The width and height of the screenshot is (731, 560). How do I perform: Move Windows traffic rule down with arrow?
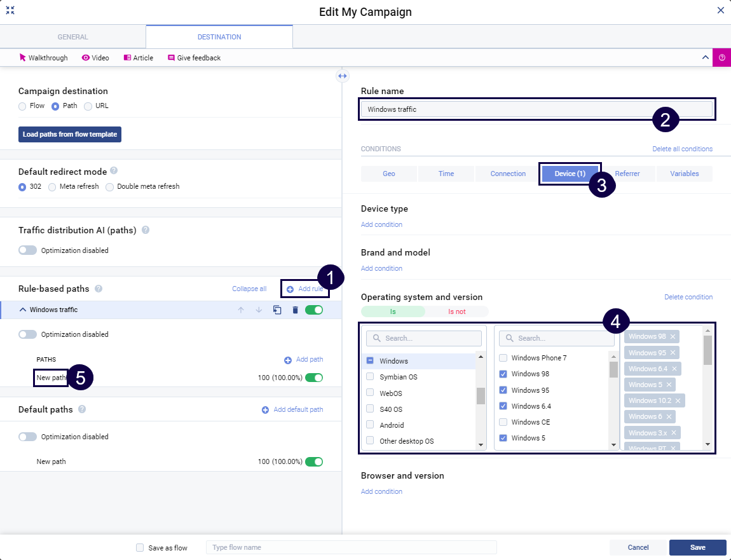[259, 310]
